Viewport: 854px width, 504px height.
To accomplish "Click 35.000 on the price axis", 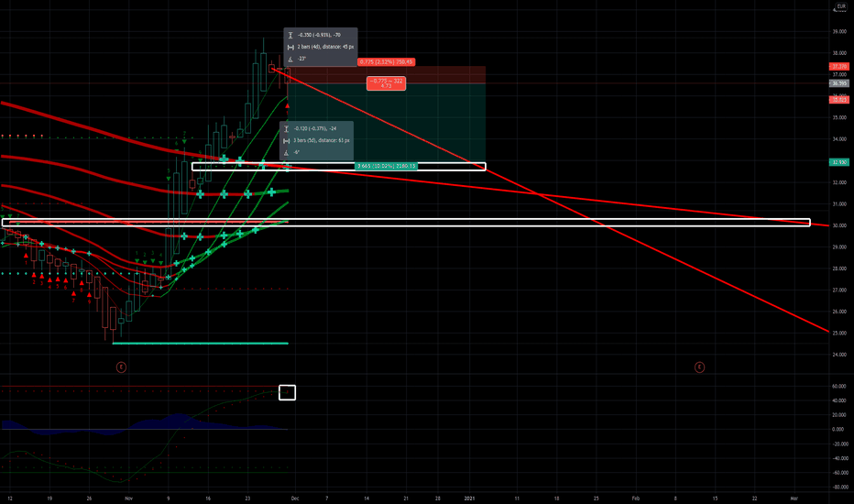I will click(x=839, y=117).
